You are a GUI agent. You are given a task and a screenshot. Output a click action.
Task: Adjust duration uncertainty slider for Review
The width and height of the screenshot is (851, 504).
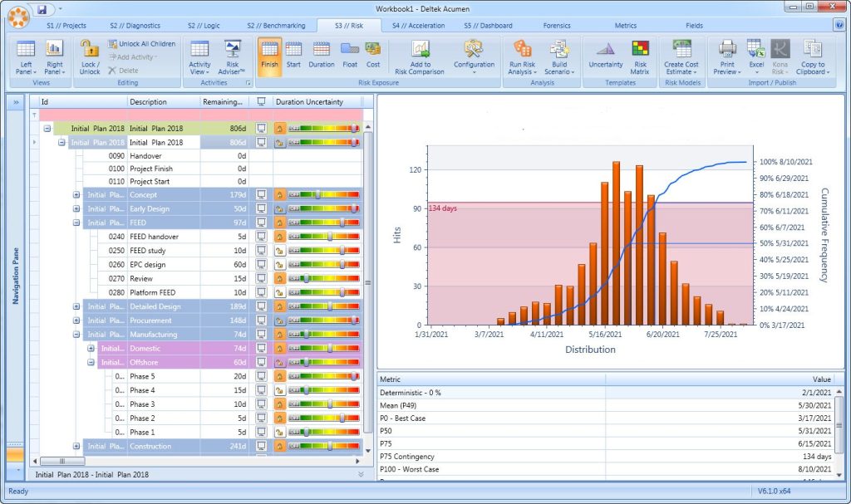coord(324,279)
